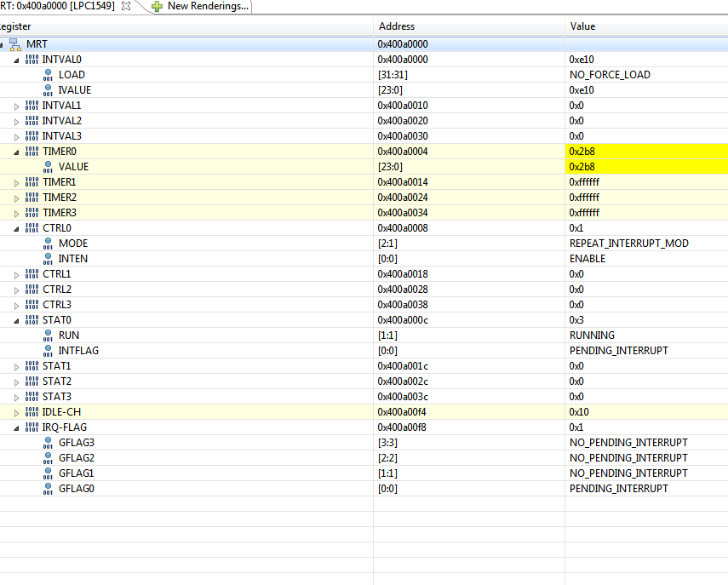Click the STAT0 register icon

click(32, 320)
